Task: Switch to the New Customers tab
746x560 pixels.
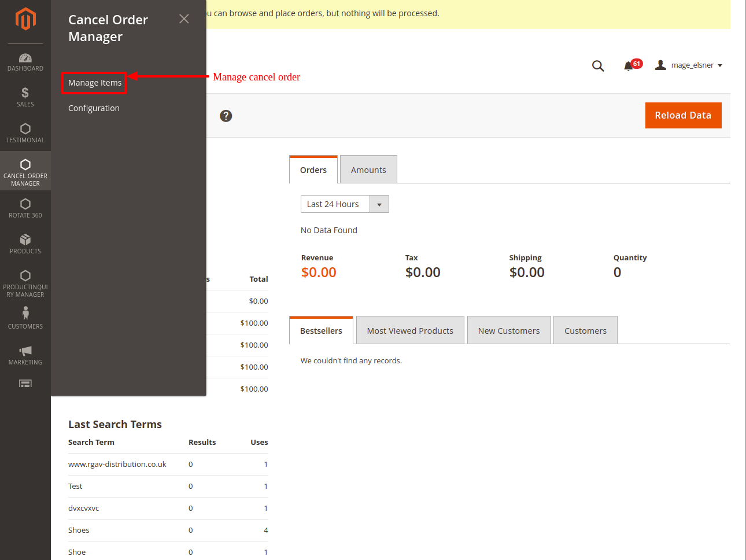Action: pos(509,331)
